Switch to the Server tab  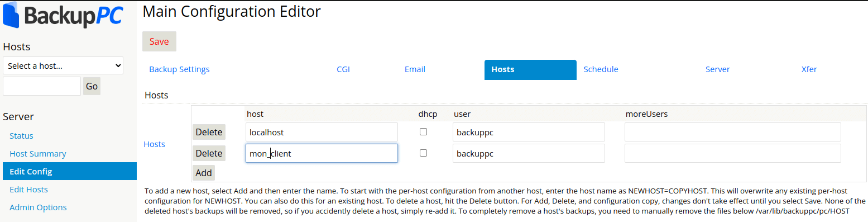717,69
